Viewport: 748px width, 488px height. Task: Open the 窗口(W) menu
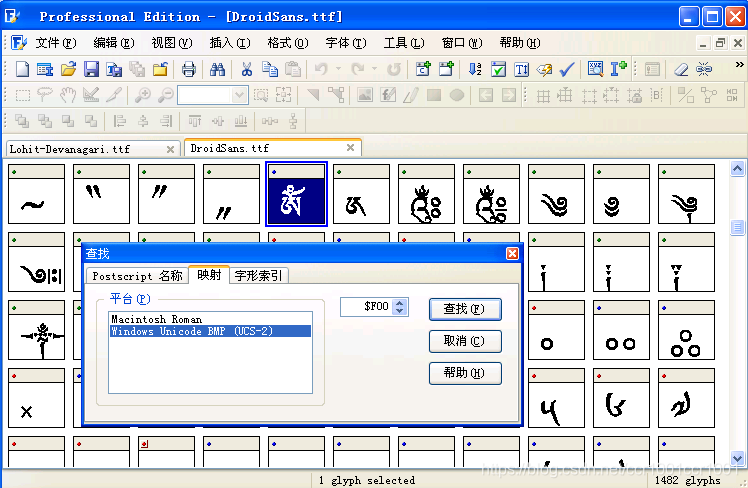tap(462, 43)
